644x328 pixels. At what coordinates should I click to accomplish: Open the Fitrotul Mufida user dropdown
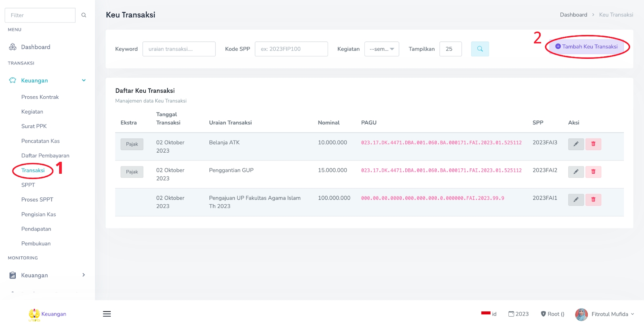[x=609, y=314]
